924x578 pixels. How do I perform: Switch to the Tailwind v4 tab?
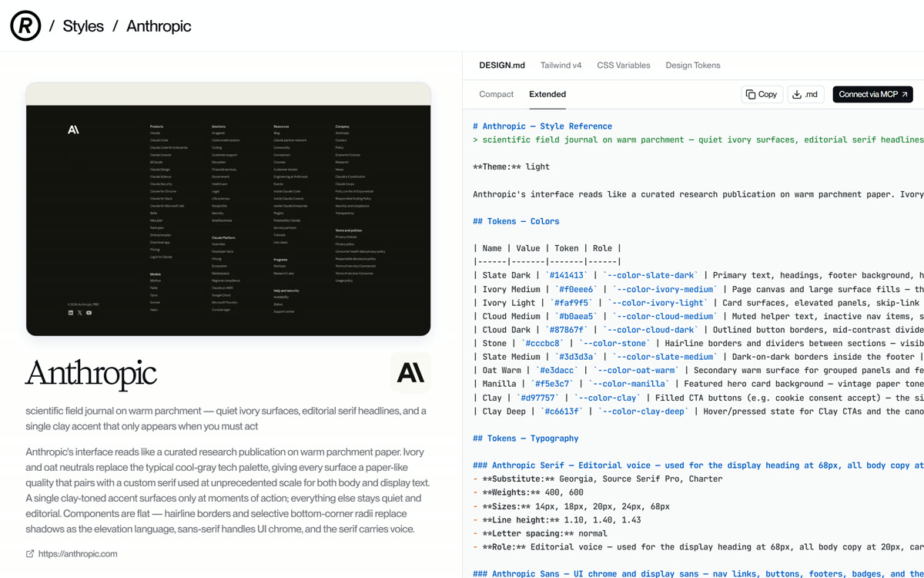pos(561,66)
